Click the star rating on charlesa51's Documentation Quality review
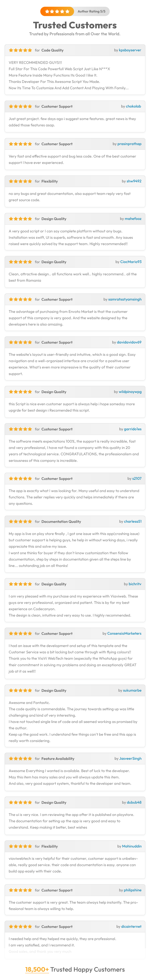Image resolution: width=150 pixels, height=980 pixels. pos(20,522)
